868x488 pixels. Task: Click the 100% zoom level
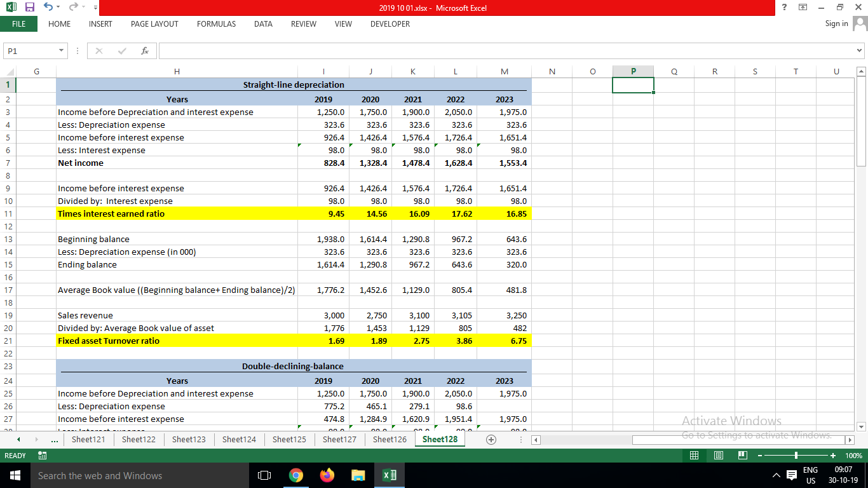pyautogui.click(x=852, y=456)
